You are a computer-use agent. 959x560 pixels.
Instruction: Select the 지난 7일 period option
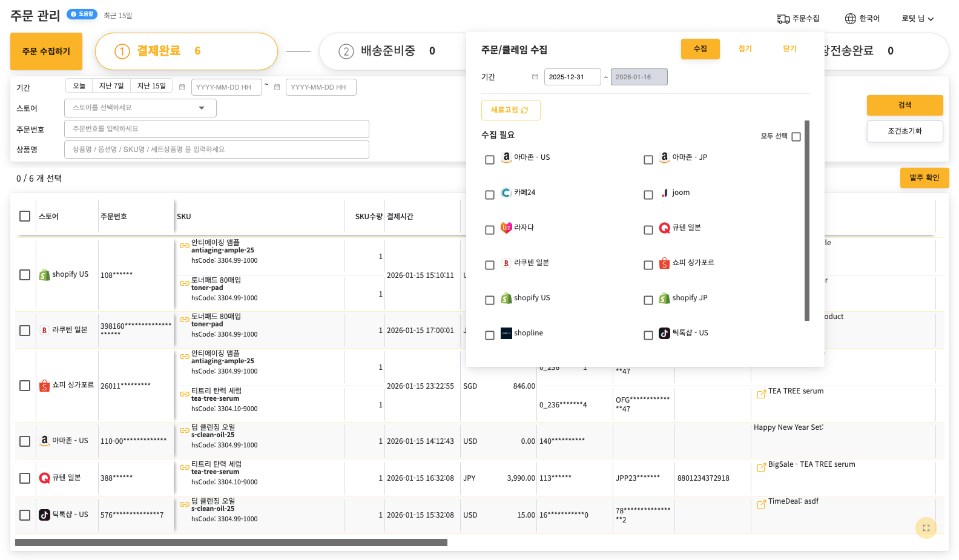coord(111,86)
